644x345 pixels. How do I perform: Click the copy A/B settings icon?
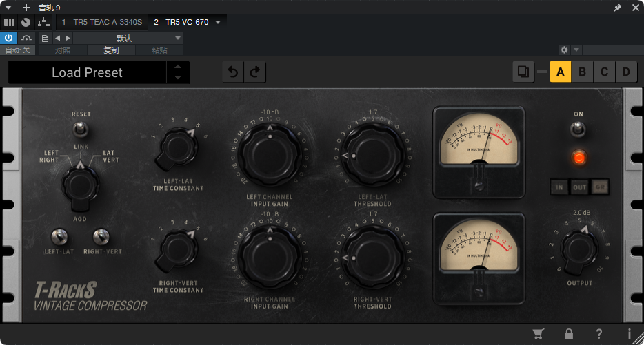(x=523, y=72)
